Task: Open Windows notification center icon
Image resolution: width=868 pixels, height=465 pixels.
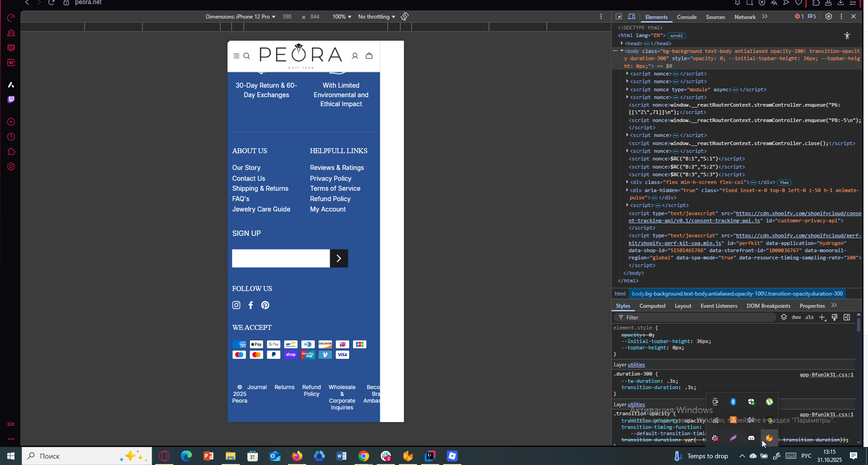Action: coord(854,456)
